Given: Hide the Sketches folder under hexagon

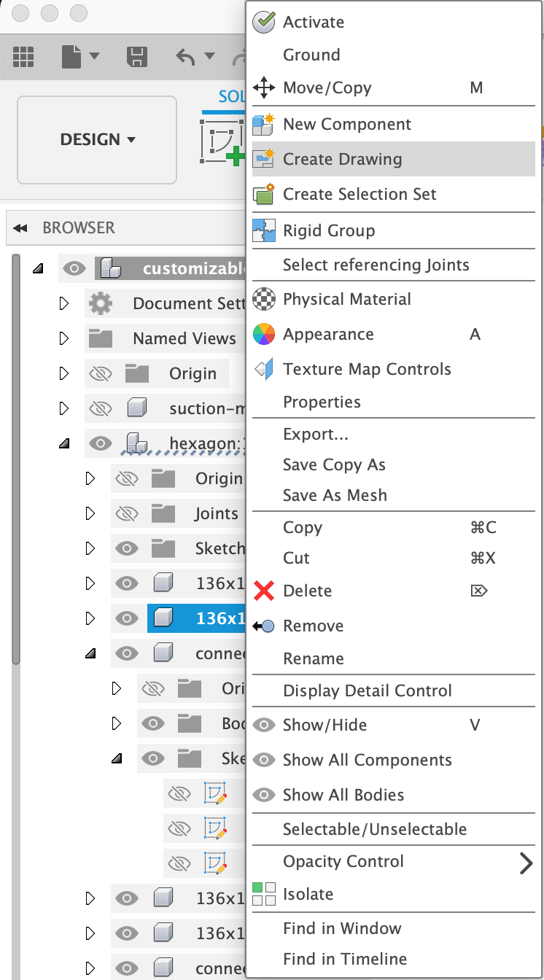Looking at the screenshot, I should click(127, 548).
